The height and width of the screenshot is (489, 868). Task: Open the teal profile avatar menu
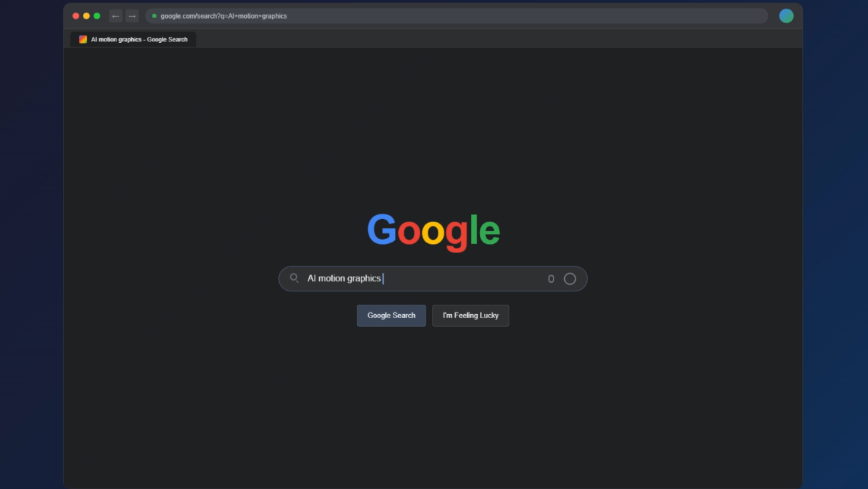pos(786,15)
